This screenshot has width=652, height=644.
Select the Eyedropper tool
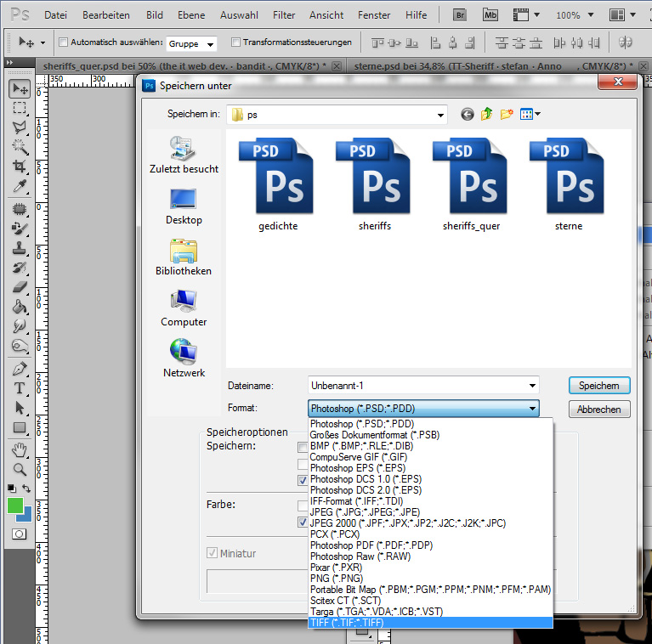[x=20, y=186]
